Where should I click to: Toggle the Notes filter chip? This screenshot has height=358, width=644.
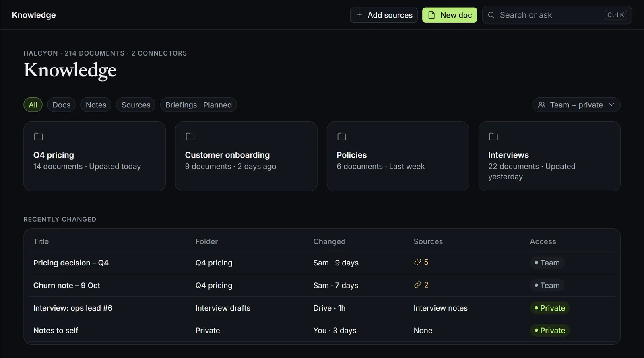96,105
